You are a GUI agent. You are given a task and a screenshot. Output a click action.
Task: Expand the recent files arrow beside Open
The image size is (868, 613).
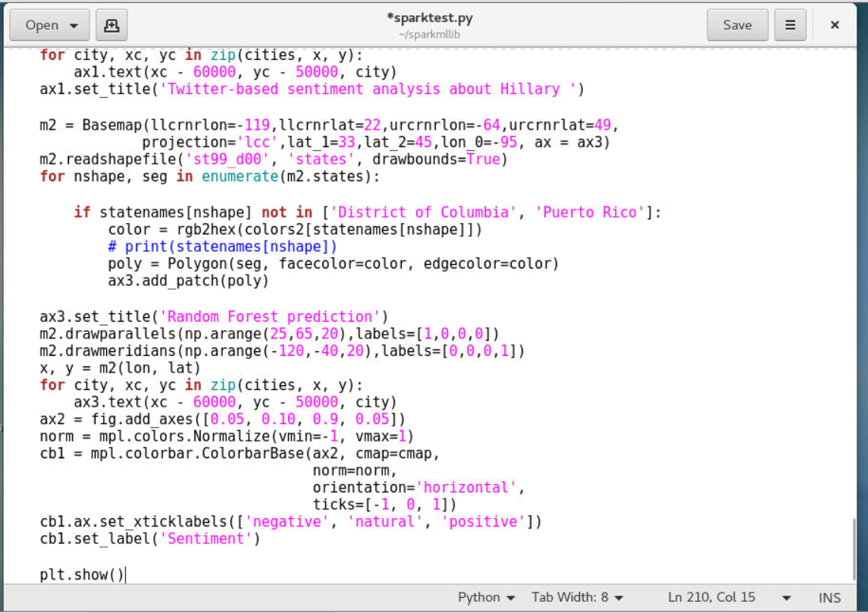[74, 26]
